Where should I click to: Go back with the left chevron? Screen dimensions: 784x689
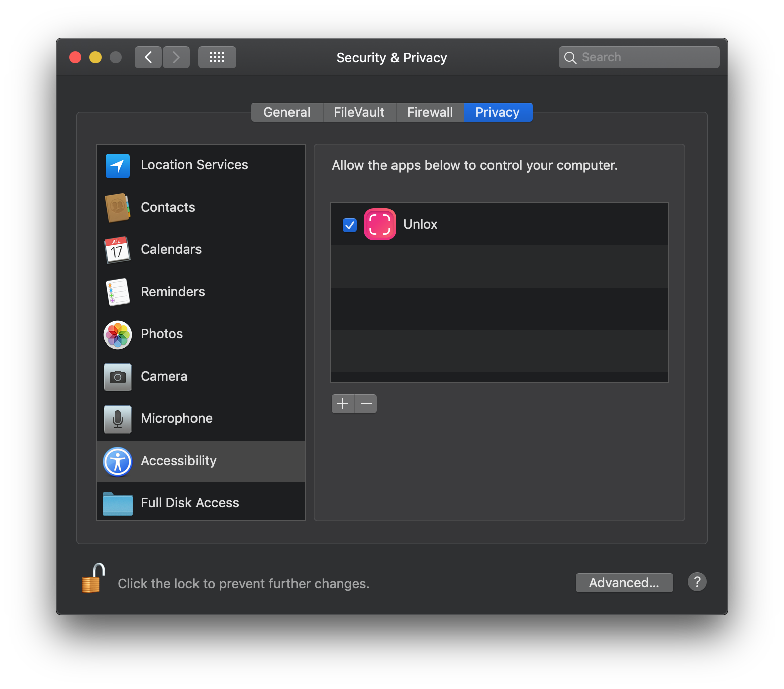148,57
